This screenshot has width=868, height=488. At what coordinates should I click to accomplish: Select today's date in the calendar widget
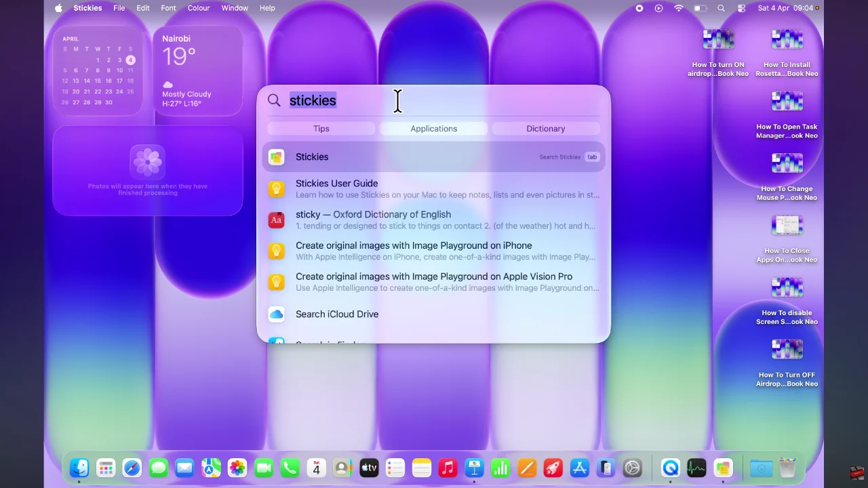(x=130, y=60)
